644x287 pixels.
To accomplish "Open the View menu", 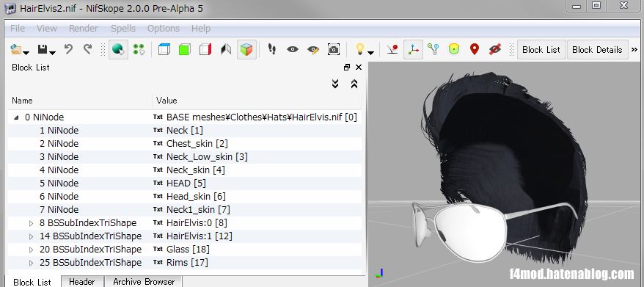I will coord(47,29).
